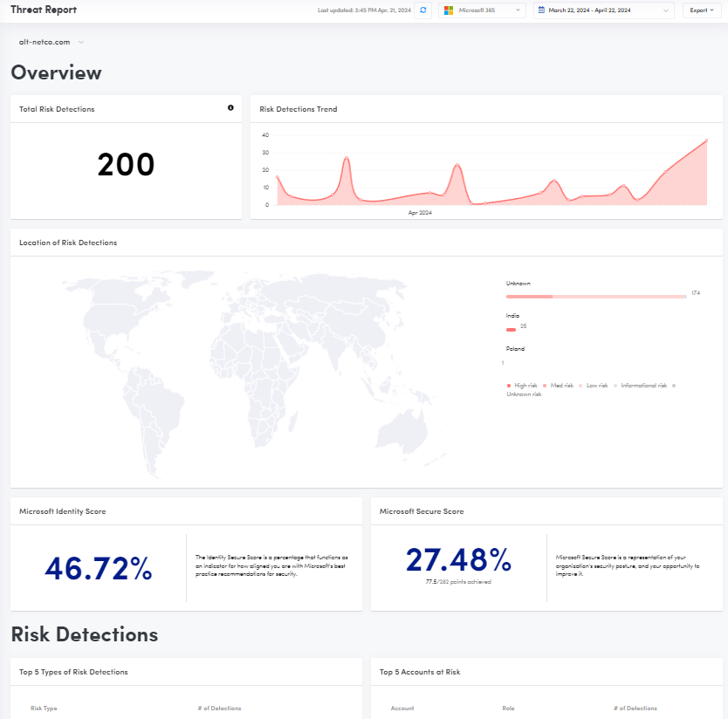
Task: Open the Export menu
Action: (x=701, y=10)
